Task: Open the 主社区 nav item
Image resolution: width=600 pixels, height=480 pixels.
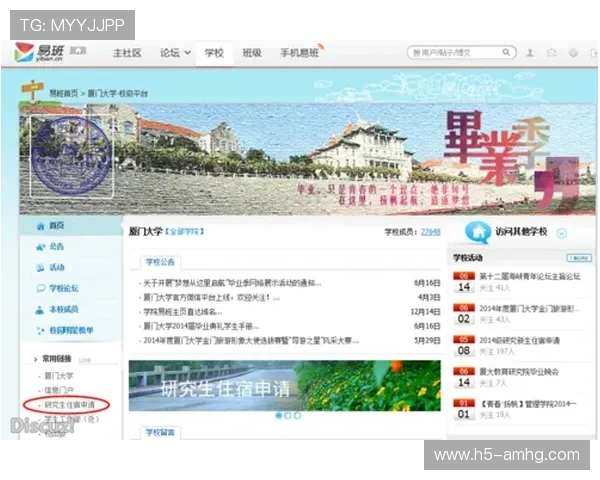Action: 127,52
